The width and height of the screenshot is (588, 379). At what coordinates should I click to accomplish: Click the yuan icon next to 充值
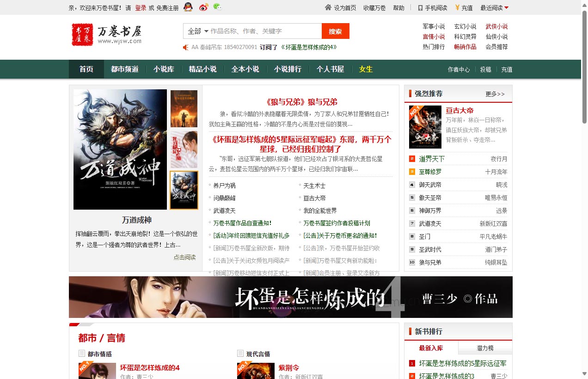click(x=457, y=7)
